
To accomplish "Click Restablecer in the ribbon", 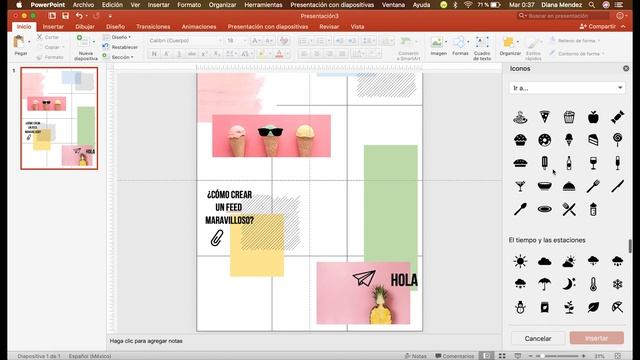I will tap(121, 47).
